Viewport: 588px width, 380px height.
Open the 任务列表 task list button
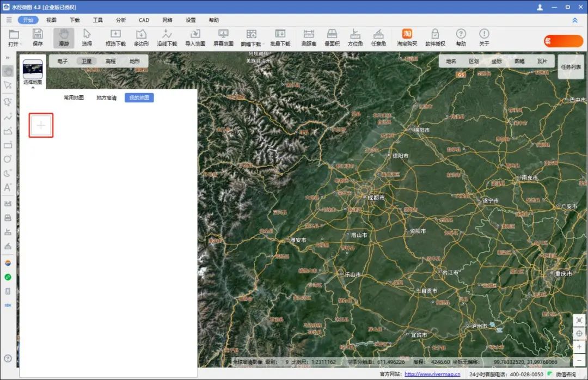point(571,67)
